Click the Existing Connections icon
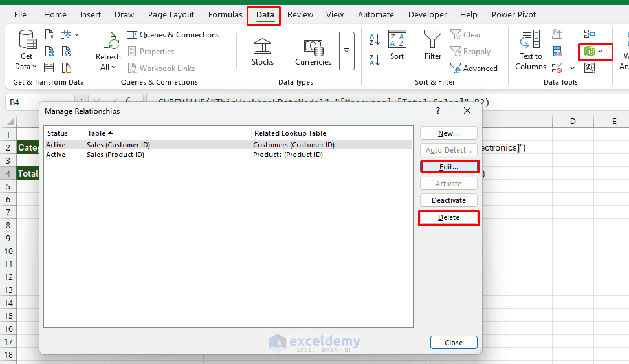The height and width of the screenshot is (364, 629). click(x=66, y=68)
